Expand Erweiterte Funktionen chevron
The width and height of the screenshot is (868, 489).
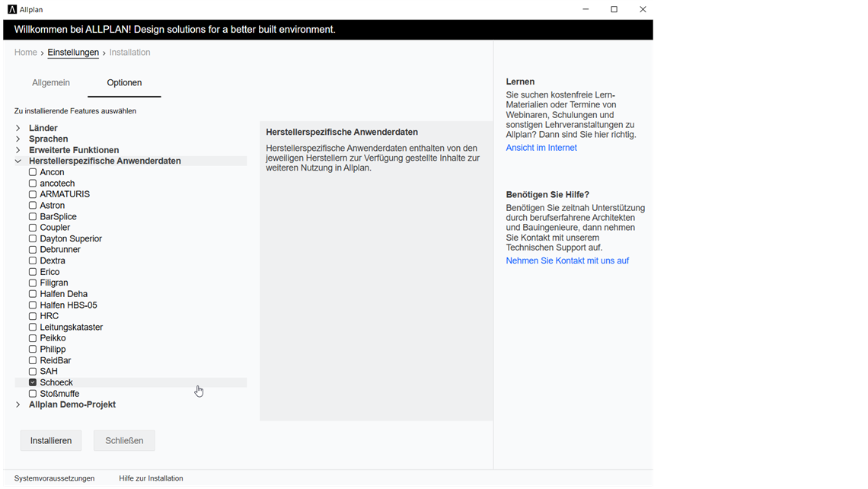18,150
